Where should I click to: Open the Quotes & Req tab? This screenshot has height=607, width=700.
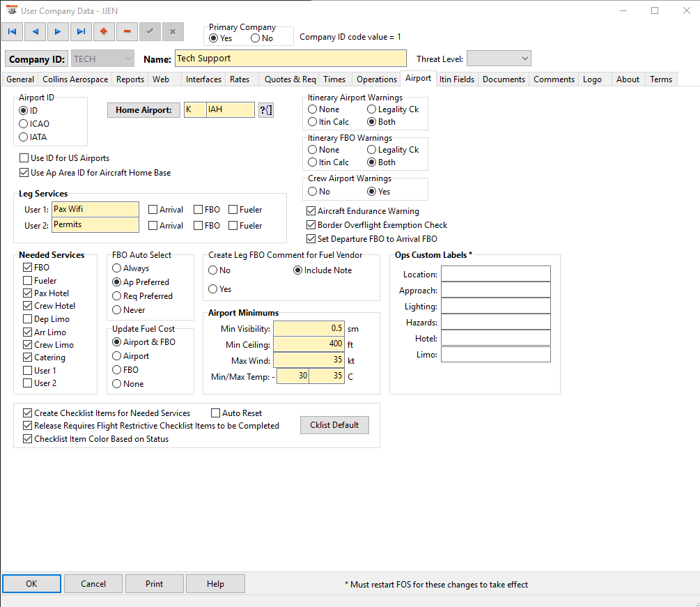click(290, 79)
